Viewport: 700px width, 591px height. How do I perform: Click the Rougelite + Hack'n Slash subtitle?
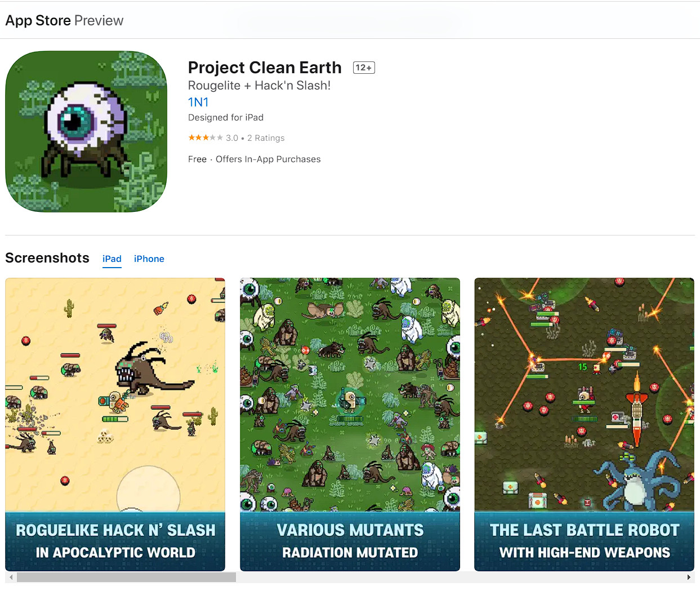[x=259, y=86]
